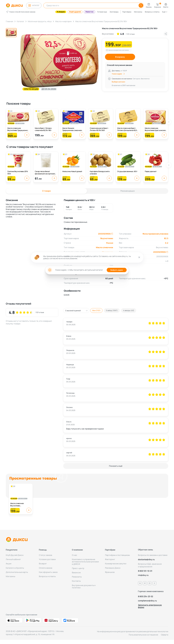Viewport: 174px width, 644px height.
Task: Click the right arrow of Похожие товары carousel
Action: click(169, 122)
